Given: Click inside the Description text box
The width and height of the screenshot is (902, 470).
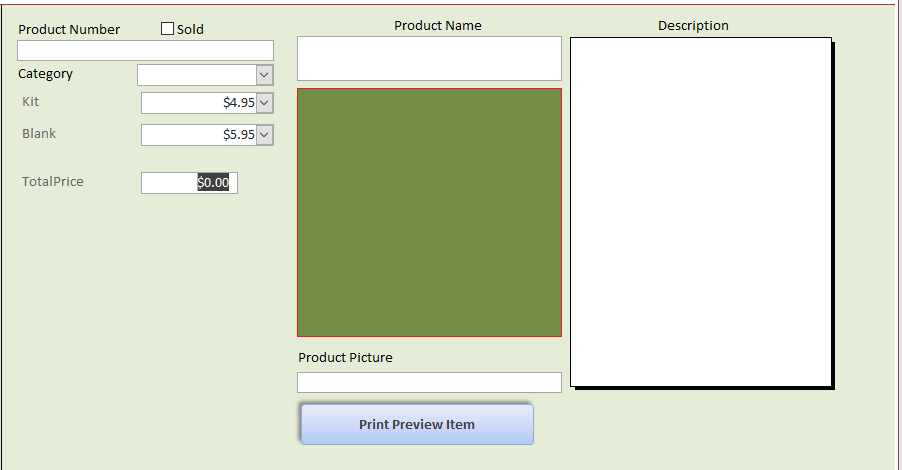Looking at the screenshot, I should click(x=700, y=212).
